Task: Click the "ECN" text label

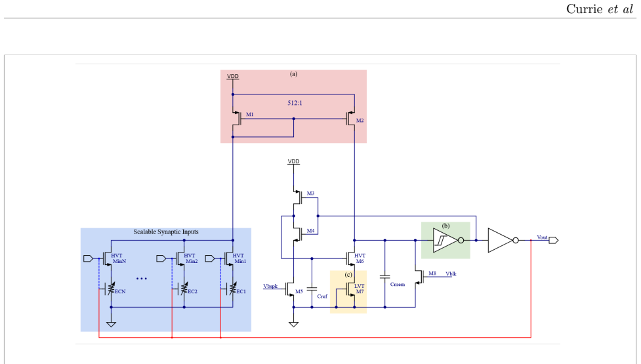Action: pyautogui.click(x=120, y=291)
